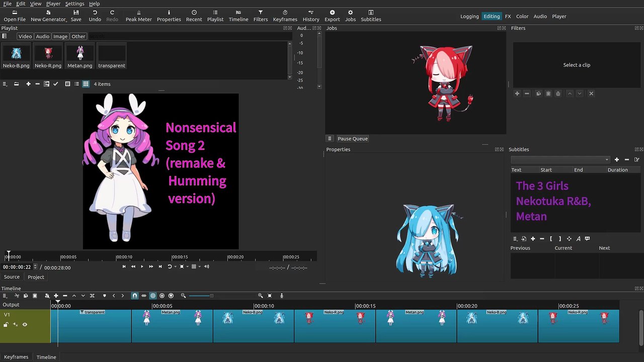Image resolution: width=644 pixels, height=362 pixels.
Task: Add a subtitle item with plus
Action: click(x=533, y=239)
